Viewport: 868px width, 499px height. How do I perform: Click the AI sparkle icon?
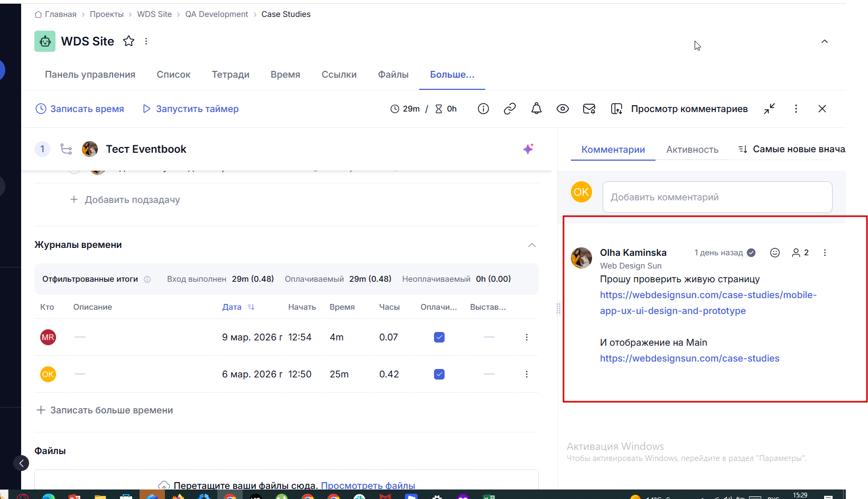528,149
